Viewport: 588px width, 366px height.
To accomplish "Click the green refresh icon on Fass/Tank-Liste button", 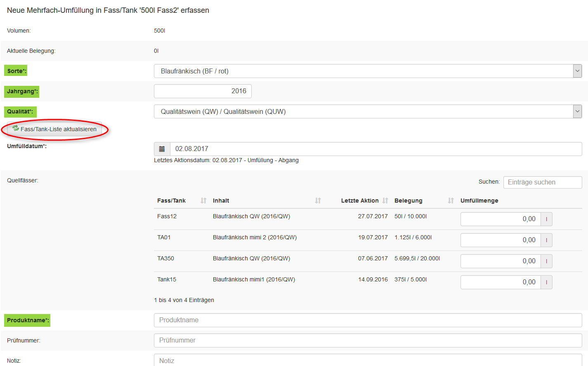I will coord(16,128).
